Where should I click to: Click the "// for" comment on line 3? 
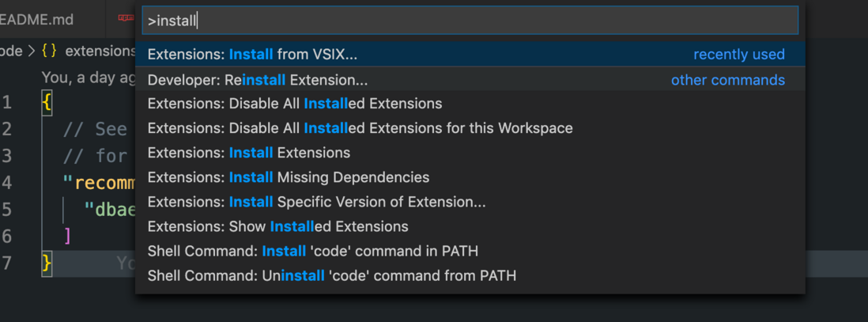point(95,156)
